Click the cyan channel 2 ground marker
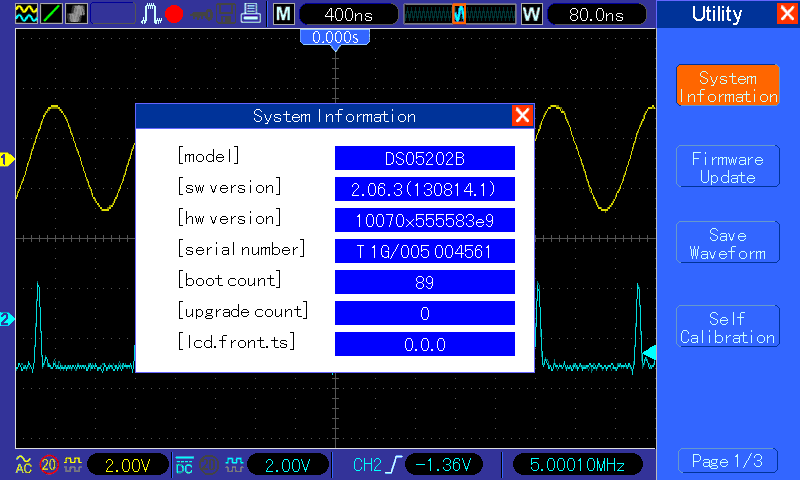 tap(7, 319)
